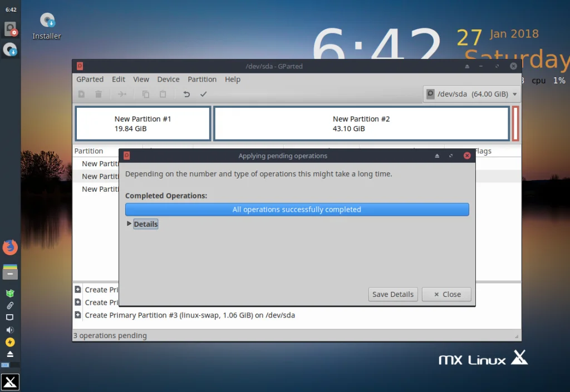Maximize the Applying pending operations dialog
Screen dimensions: 570x392
pyautogui.click(x=451, y=156)
